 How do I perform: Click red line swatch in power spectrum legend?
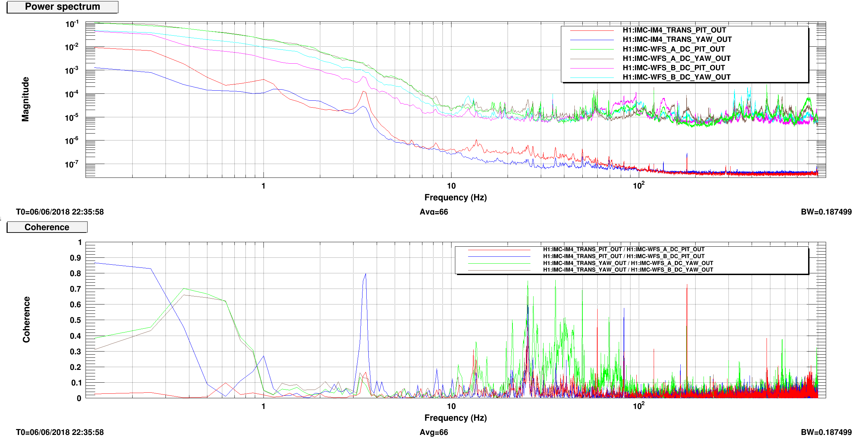tap(592, 31)
